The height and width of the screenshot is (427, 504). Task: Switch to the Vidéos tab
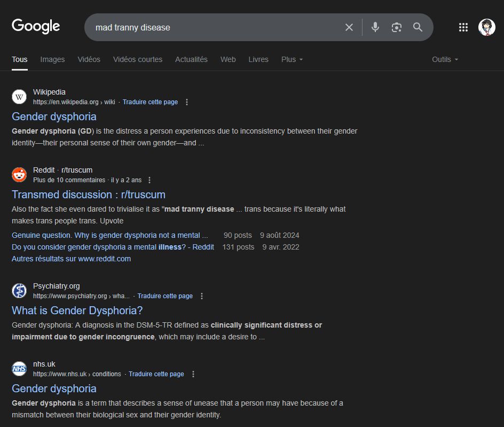point(89,59)
